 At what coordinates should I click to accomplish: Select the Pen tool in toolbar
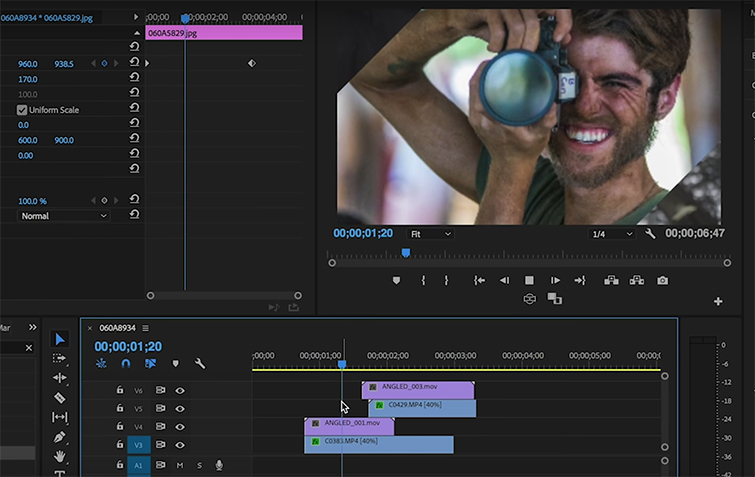59,436
